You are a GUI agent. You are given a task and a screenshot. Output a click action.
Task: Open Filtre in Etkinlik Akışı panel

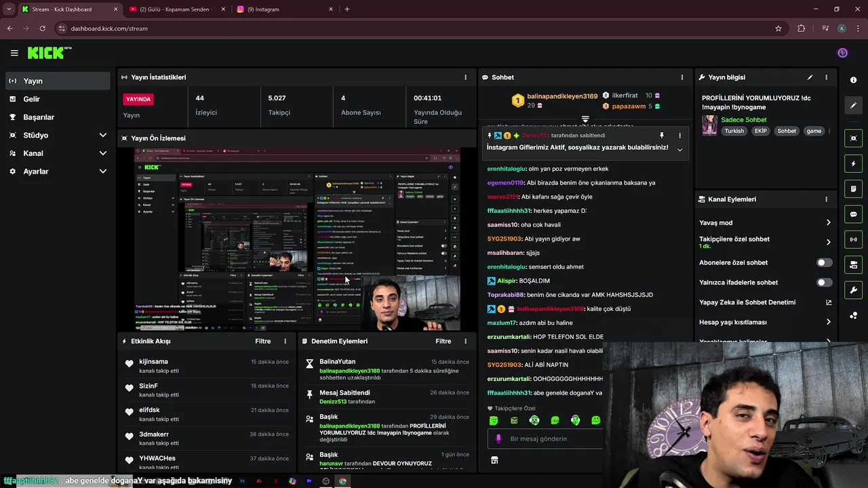tap(263, 342)
